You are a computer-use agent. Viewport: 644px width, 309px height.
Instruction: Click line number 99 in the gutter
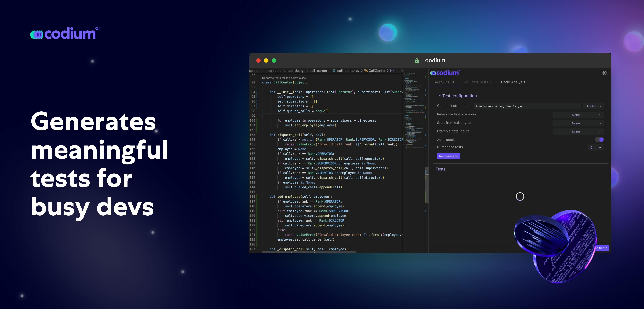click(253, 116)
